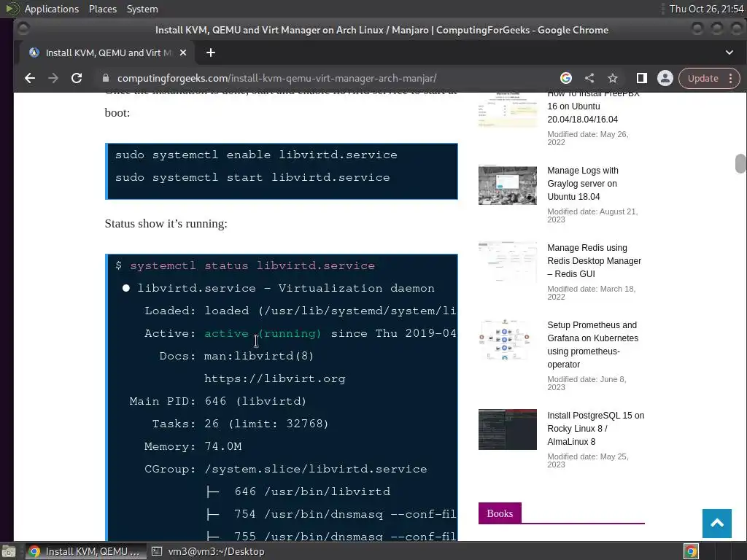Open Manage Redis using Redis Desktop Manager
Image resolution: width=747 pixels, height=560 pixels.
(x=594, y=260)
